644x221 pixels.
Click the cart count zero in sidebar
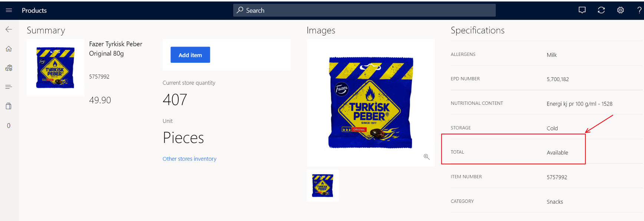coord(9,125)
